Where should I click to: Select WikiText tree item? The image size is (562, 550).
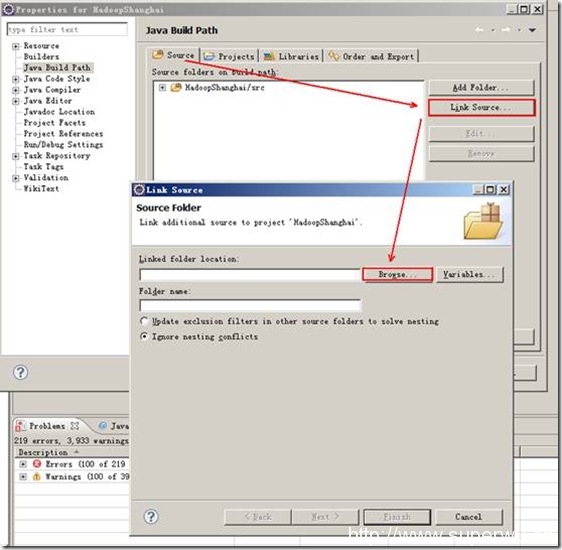click(41, 189)
